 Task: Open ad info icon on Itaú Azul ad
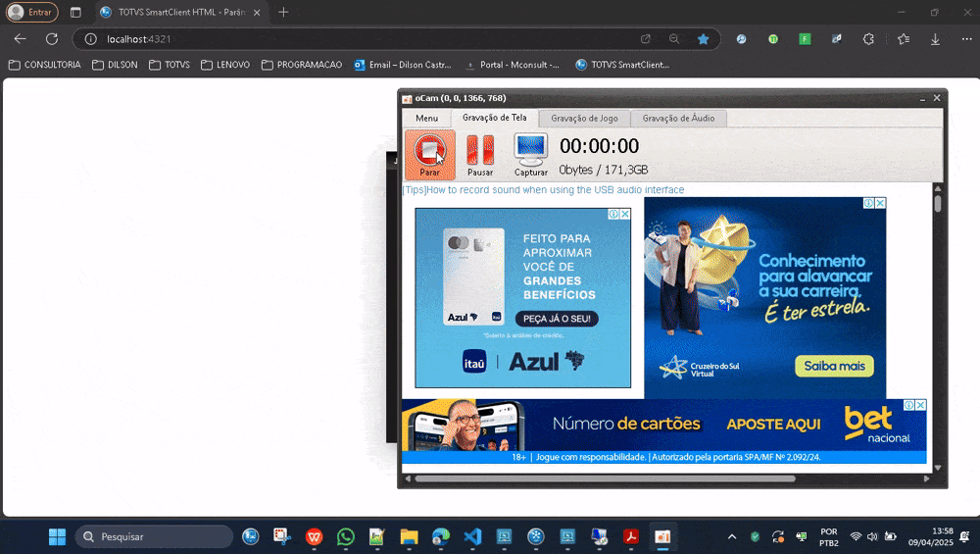pyautogui.click(x=613, y=214)
